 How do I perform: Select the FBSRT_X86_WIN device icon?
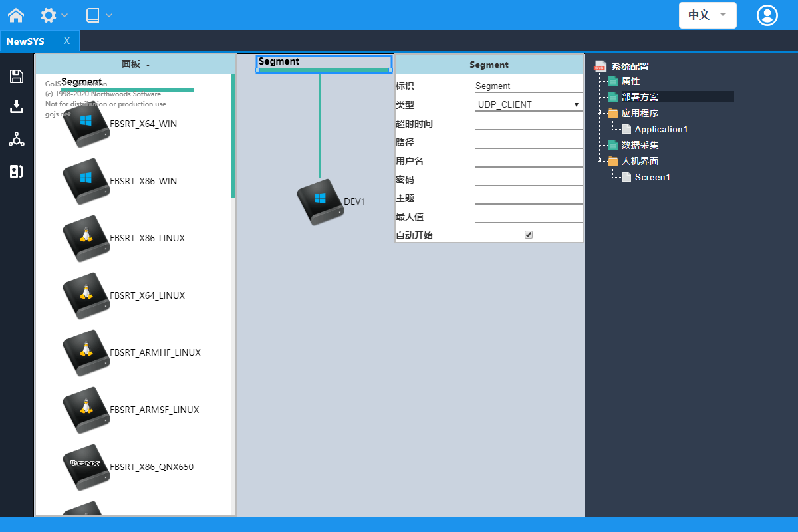coord(86,182)
